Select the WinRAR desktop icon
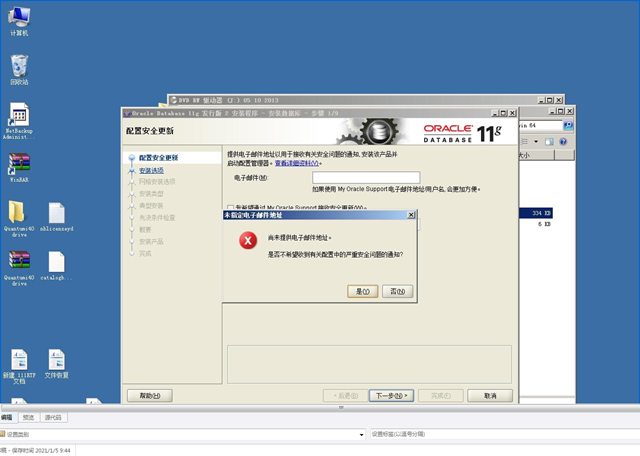Image resolution: width=640 pixels, height=456 pixels. coord(19,164)
